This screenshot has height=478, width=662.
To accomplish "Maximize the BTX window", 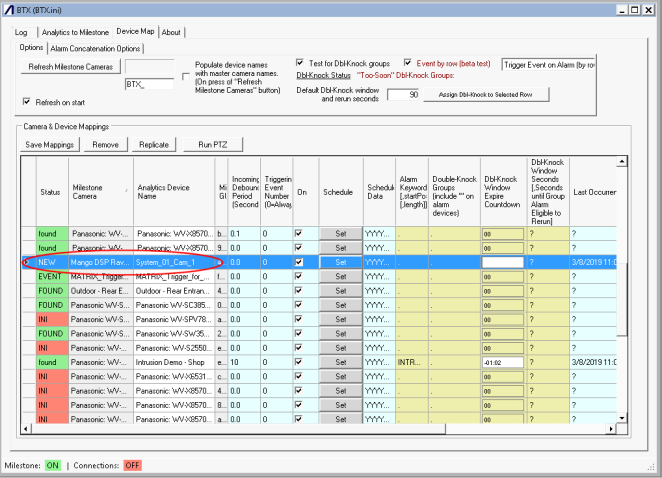I will pyautogui.click(x=635, y=10).
